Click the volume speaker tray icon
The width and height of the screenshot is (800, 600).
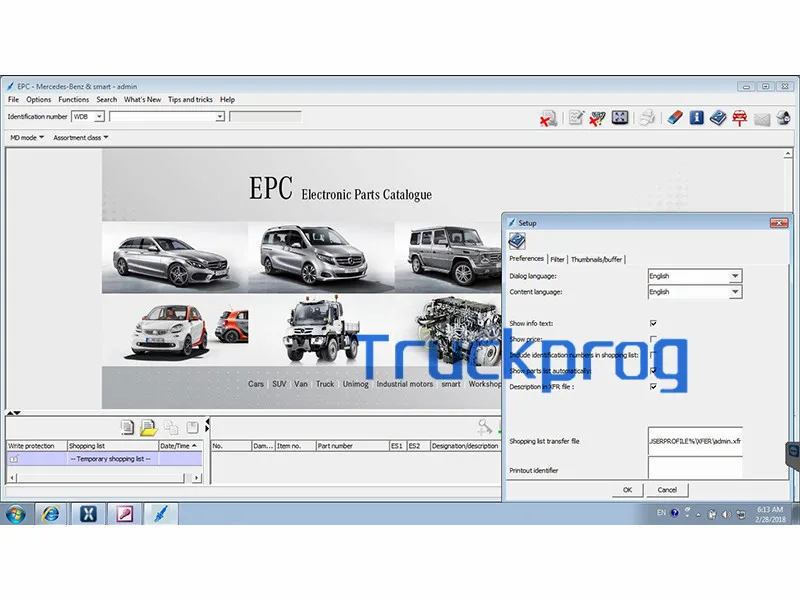[x=726, y=514]
